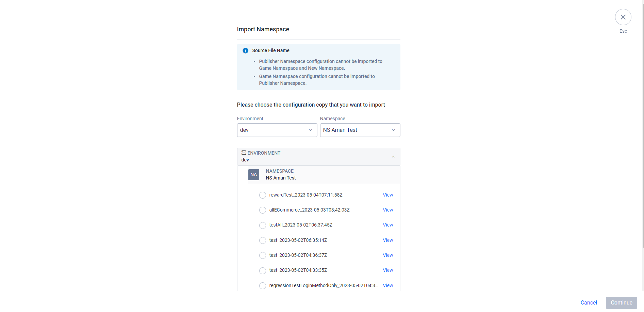
Task: Click the rewardTest_2023-05-04T07:11:58Z file name
Action: (x=306, y=195)
